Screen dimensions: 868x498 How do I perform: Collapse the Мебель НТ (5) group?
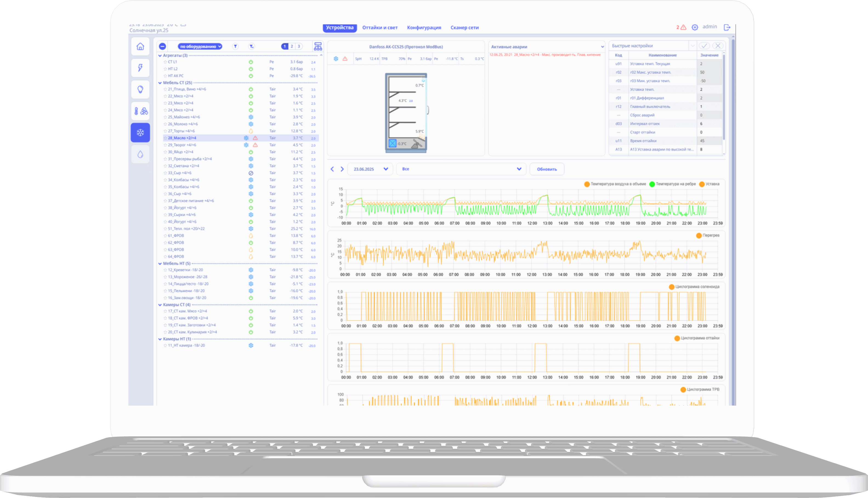click(x=160, y=264)
